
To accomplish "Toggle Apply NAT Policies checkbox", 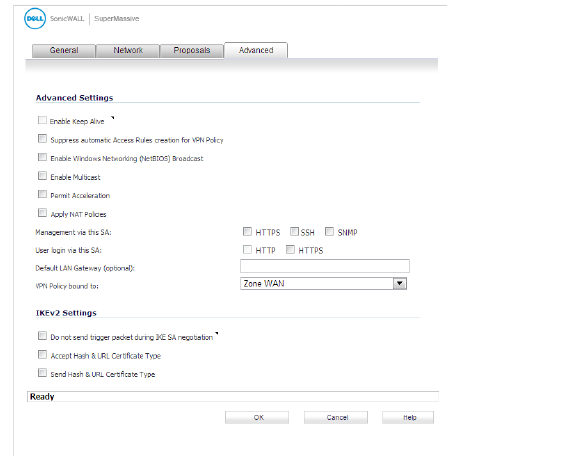I will [x=42, y=213].
